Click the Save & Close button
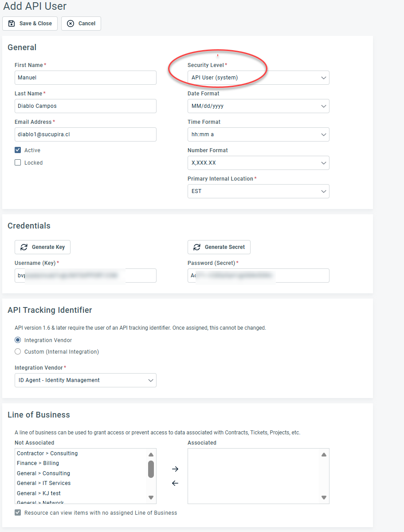404x532 pixels. click(x=30, y=23)
